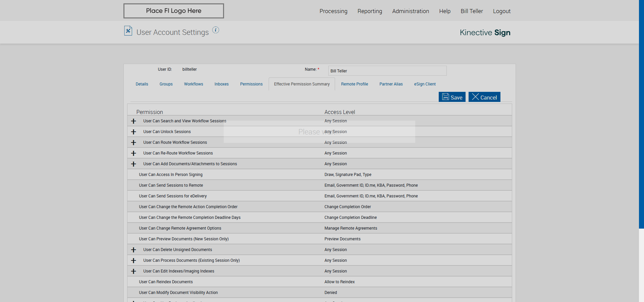This screenshot has width=644, height=302.
Task: Click the Place FI Logo Here banner
Action: pos(174,11)
